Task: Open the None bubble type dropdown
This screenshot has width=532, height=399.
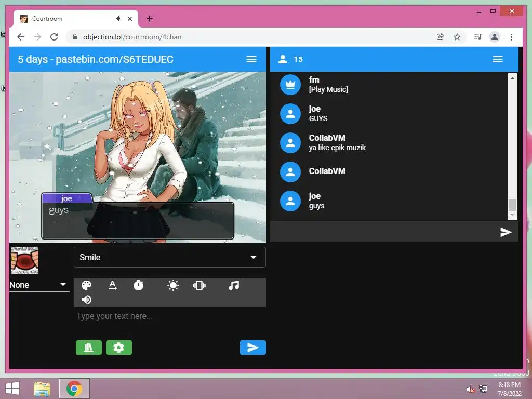Action: pyautogui.click(x=39, y=285)
